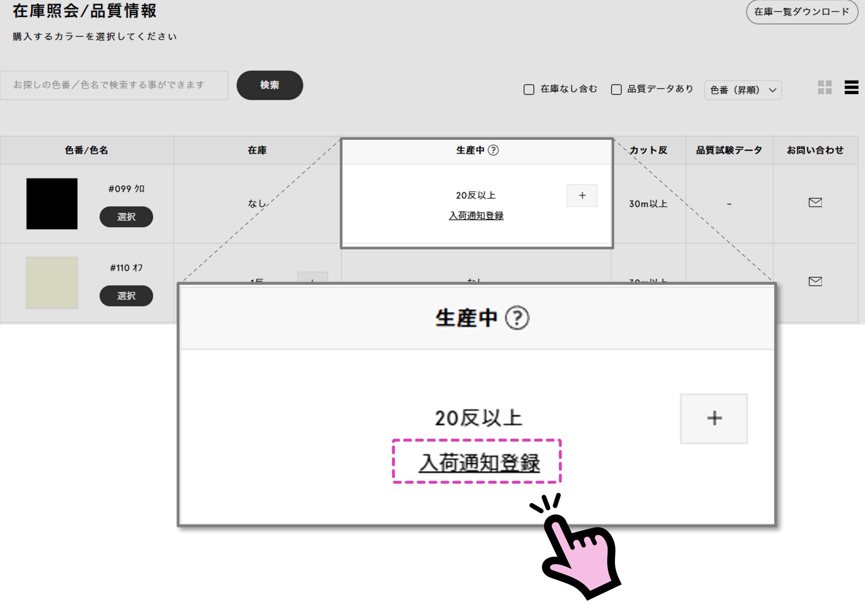Click help icon next to 生産中 header
This screenshot has width=865, height=616.
pyautogui.click(x=493, y=150)
